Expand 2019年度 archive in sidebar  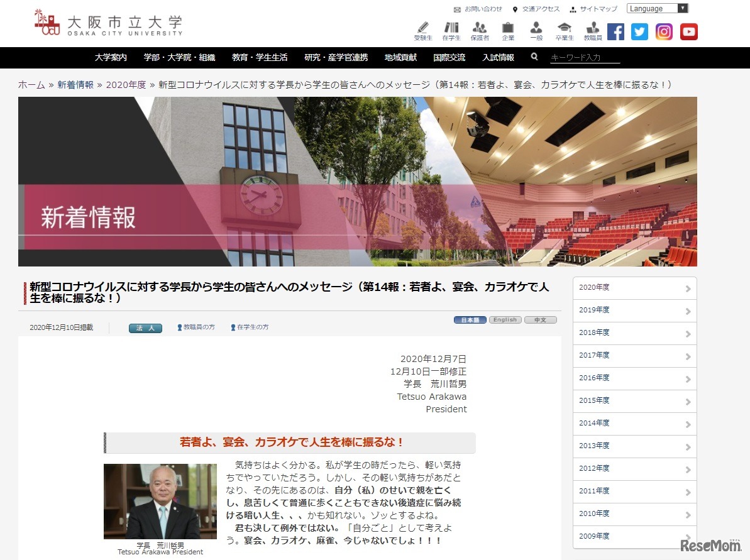click(x=635, y=310)
